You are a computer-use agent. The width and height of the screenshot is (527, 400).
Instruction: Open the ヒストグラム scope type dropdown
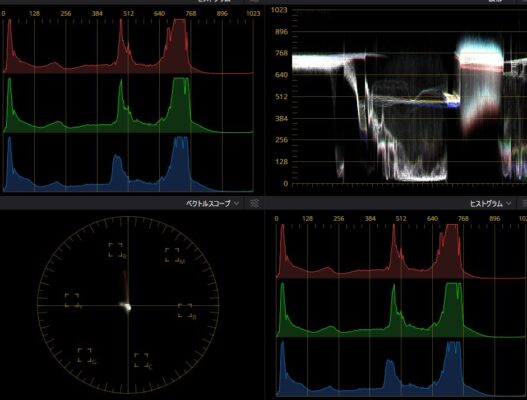(490, 203)
